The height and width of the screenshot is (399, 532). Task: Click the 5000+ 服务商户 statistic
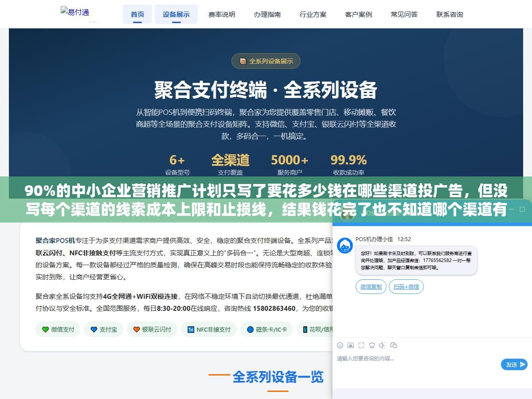click(289, 164)
